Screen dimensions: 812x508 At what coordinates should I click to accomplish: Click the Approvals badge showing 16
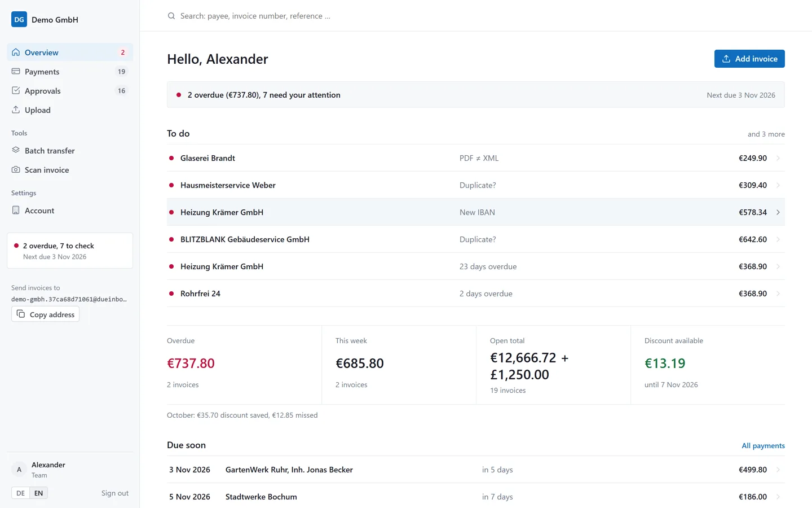121,91
